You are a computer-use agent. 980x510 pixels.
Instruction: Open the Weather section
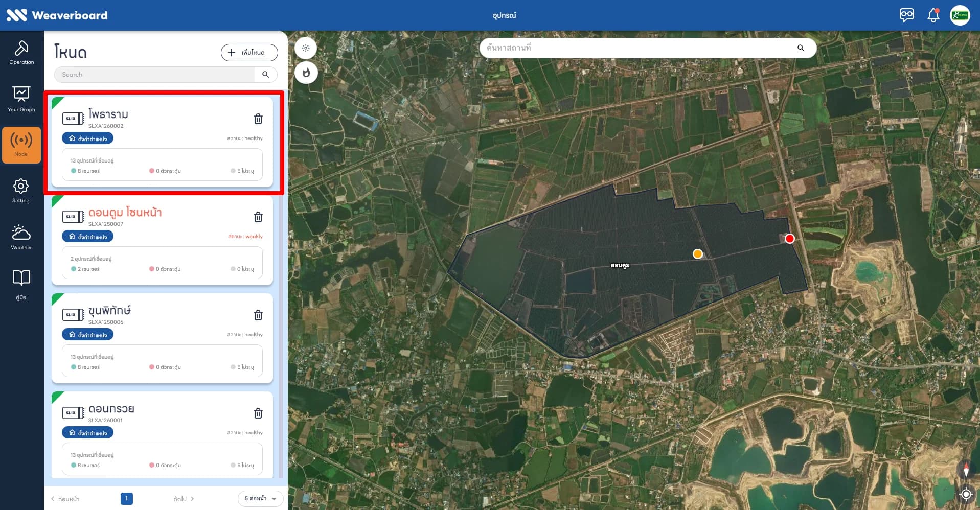21,237
